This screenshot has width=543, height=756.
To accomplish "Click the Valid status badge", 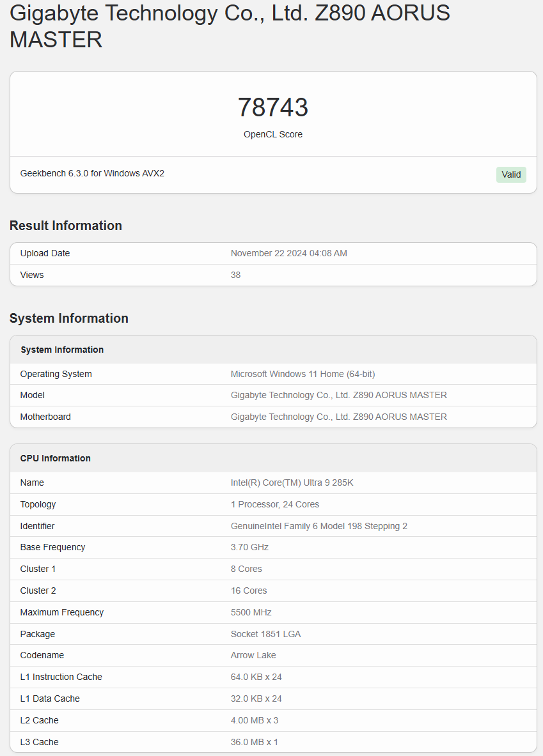I will pyautogui.click(x=510, y=174).
